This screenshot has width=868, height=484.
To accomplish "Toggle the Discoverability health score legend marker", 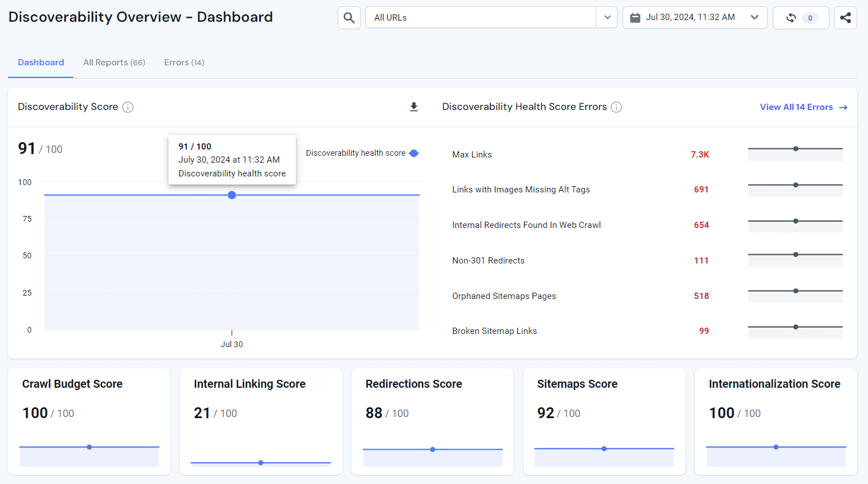I will coord(415,153).
